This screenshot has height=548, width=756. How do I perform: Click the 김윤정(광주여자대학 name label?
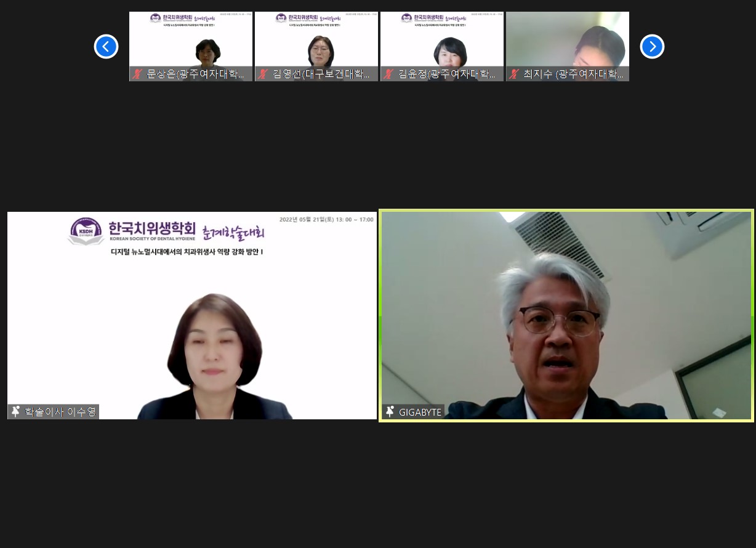point(447,74)
